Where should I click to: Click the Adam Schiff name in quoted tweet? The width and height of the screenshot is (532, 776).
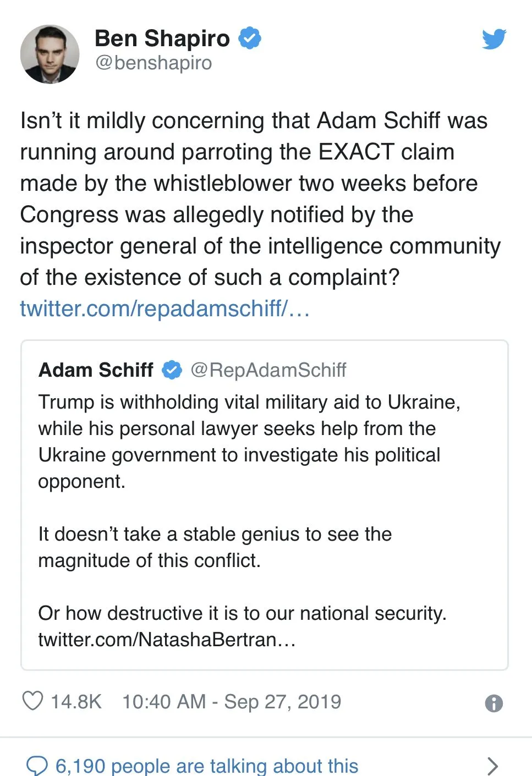(x=96, y=370)
